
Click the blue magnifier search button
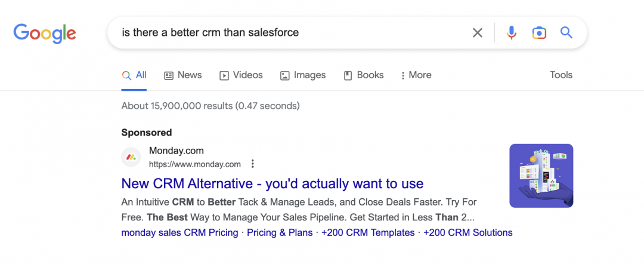pos(566,33)
